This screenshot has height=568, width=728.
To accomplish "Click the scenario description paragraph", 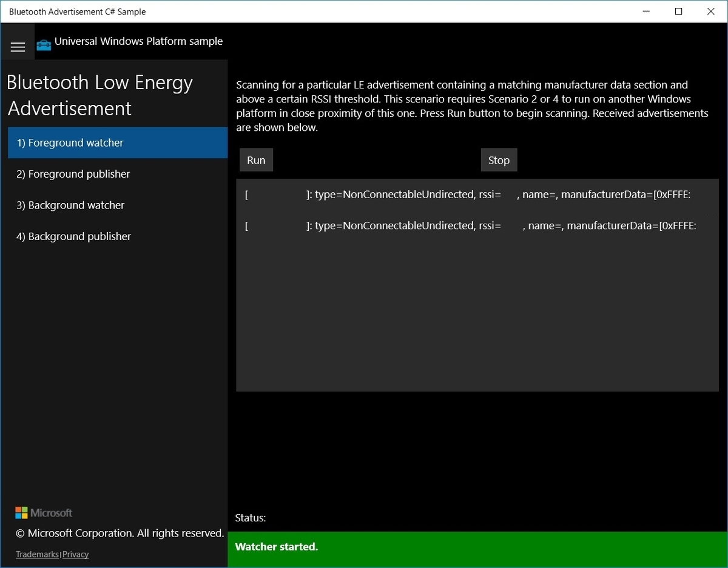I will pyautogui.click(x=473, y=106).
